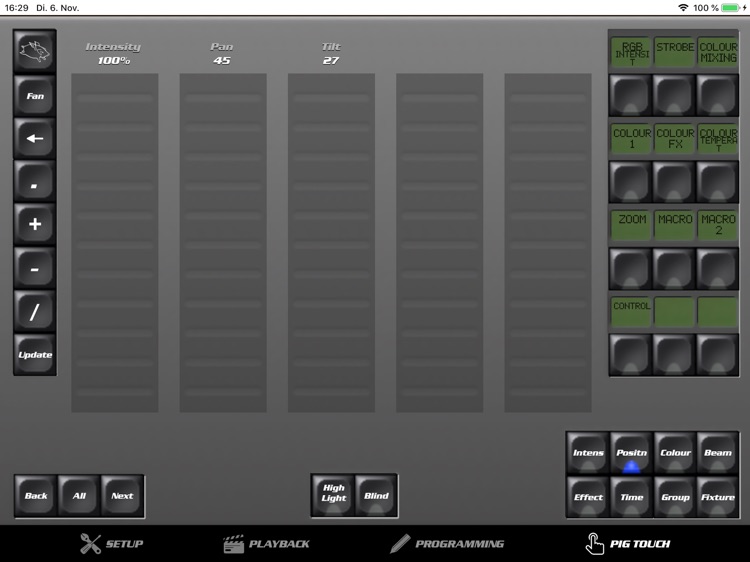Click the MACRO 2 green label
The width and height of the screenshot is (750, 562).
coord(718,225)
